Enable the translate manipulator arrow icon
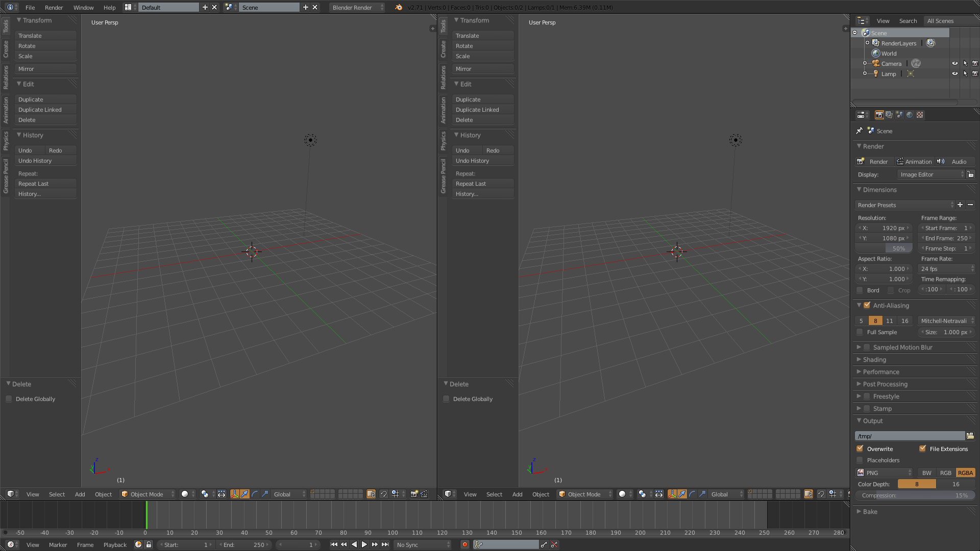The height and width of the screenshot is (551, 980). tap(245, 494)
